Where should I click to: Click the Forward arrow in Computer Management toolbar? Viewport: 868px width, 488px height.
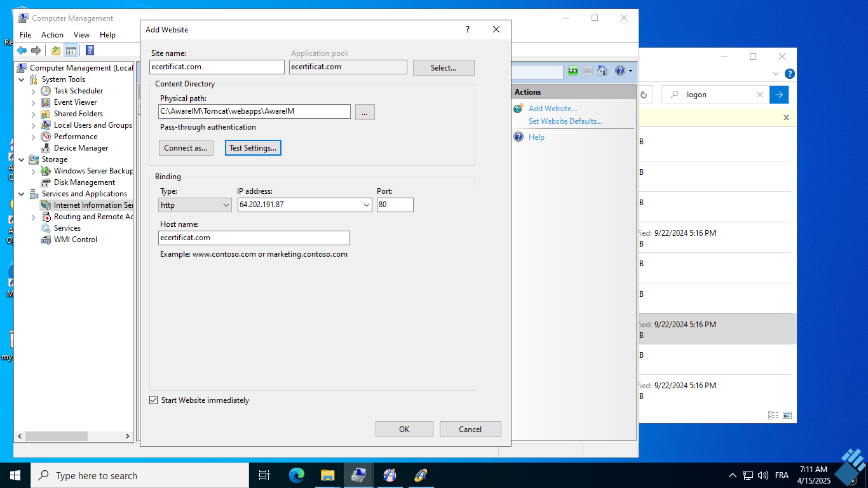(36, 50)
